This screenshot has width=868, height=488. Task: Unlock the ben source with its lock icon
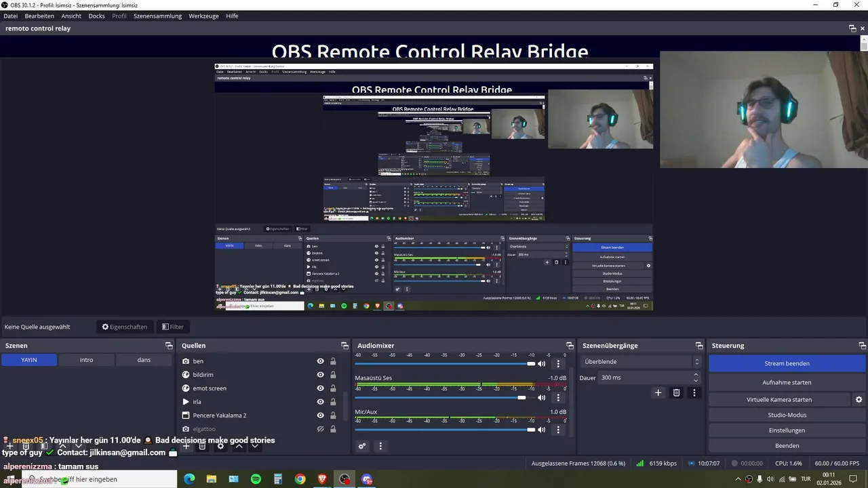(333, 361)
